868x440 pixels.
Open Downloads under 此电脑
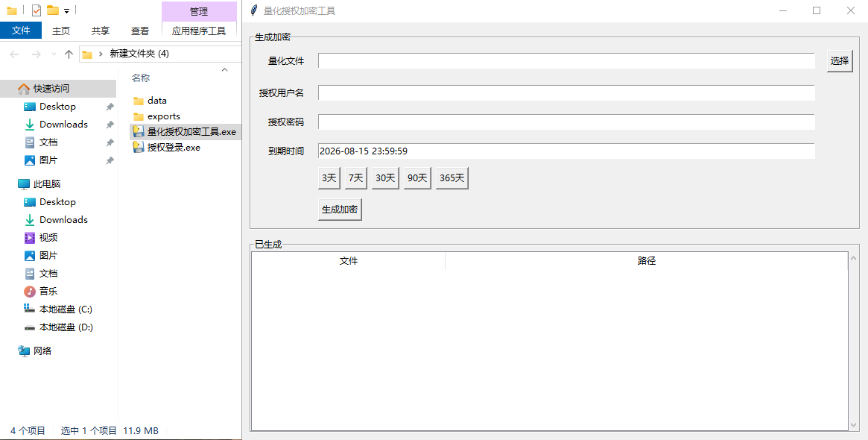coord(63,220)
